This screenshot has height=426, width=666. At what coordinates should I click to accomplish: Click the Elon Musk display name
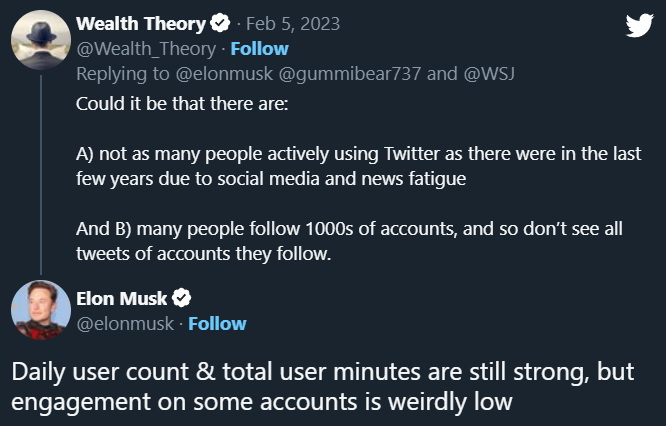pos(122,297)
